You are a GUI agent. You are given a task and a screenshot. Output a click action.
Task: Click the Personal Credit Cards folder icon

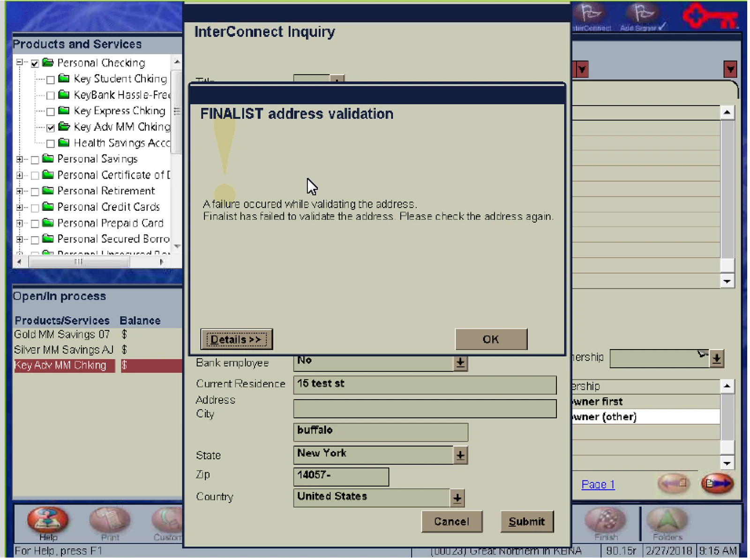48,207
